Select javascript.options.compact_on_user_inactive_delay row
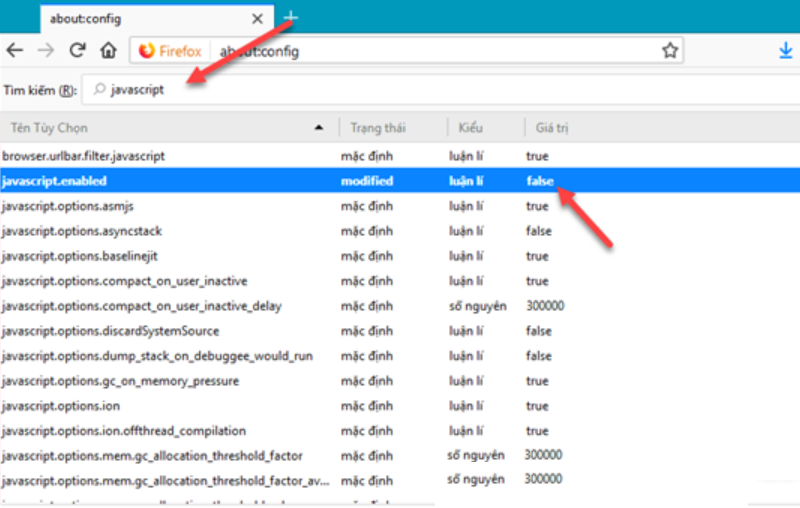 (400, 306)
